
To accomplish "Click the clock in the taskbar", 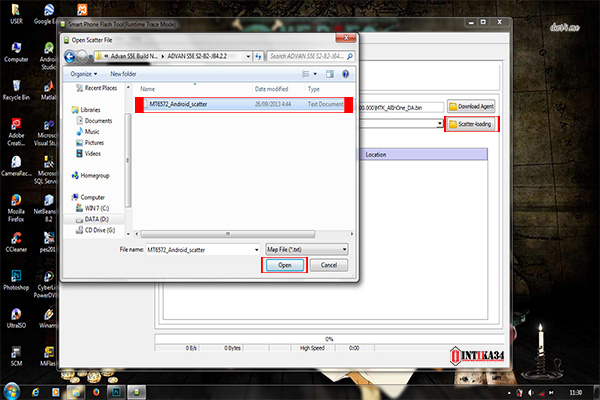I will [x=576, y=393].
